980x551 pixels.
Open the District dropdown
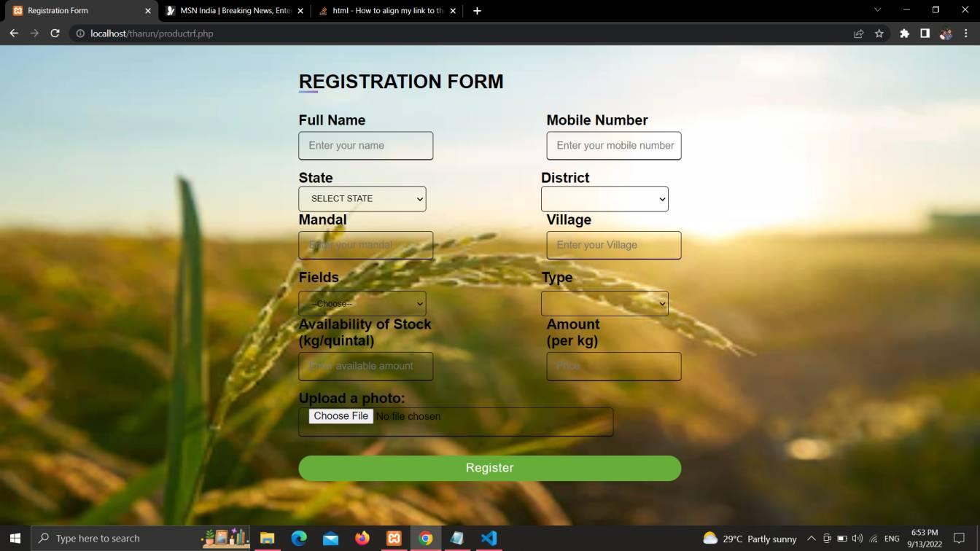pyautogui.click(x=604, y=199)
